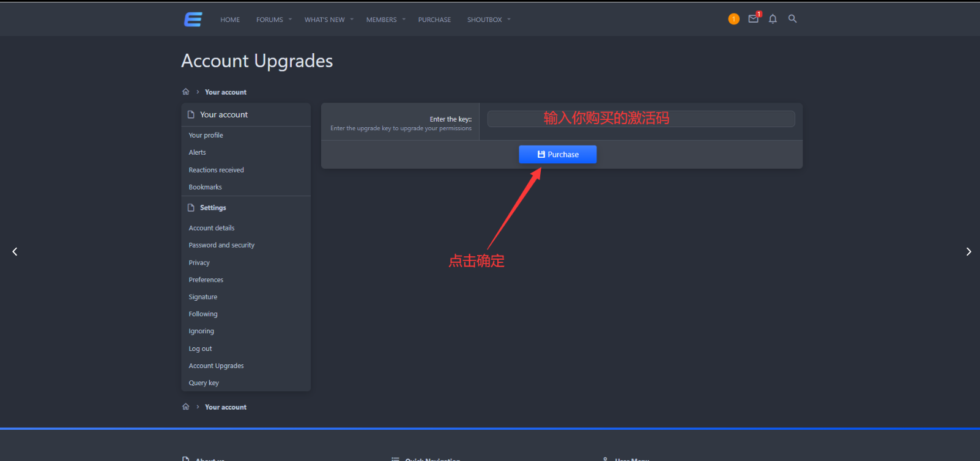980x461 pixels.
Task: Expand the Forums dropdown arrow
Action: click(x=290, y=20)
